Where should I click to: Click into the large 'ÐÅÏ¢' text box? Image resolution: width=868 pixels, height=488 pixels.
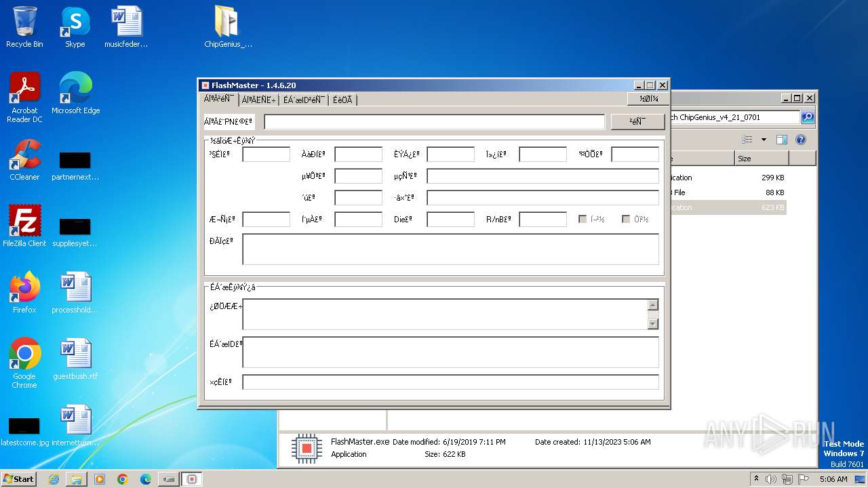pos(450,249)
